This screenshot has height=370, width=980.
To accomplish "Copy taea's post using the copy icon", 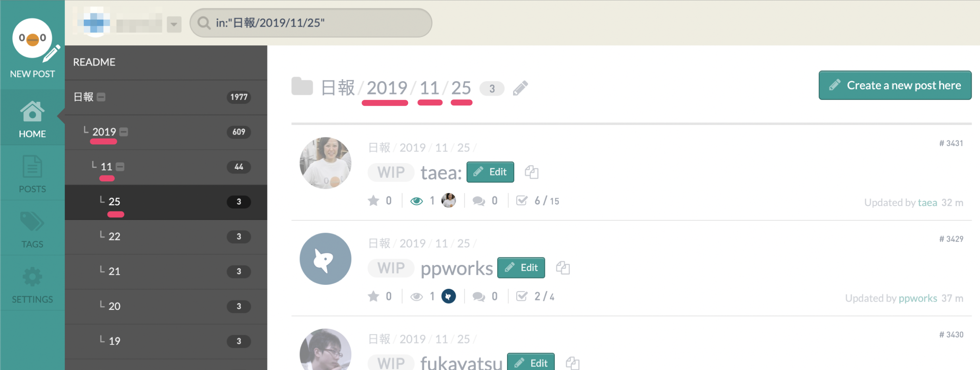I will click(531, 172).
